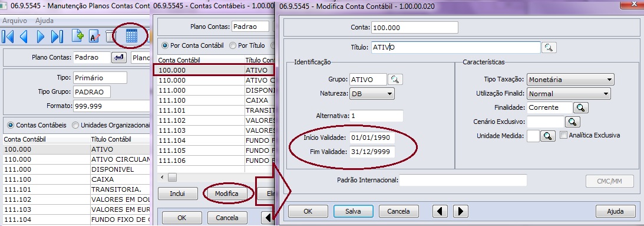Viewport: 644px width, 226px height.
Task: Click the trash delete icon
Action: [111, 37]
